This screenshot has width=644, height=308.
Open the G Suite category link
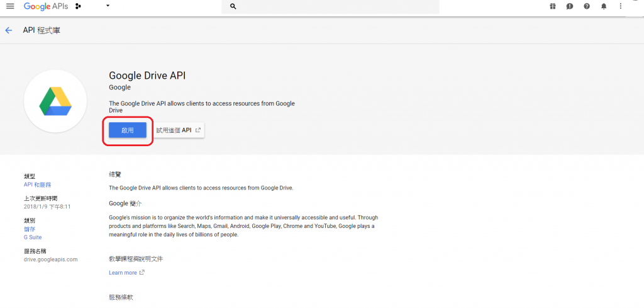[33, 237]
